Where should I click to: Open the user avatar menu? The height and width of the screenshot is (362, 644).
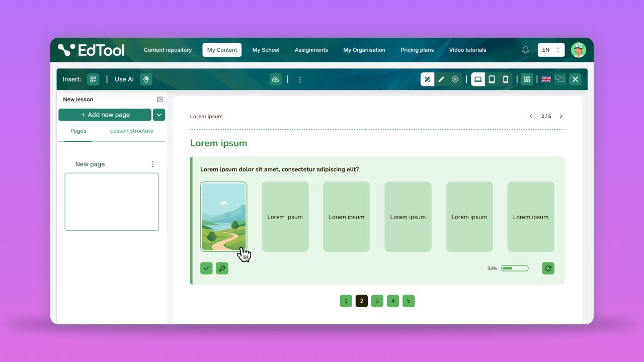(579, 50)
